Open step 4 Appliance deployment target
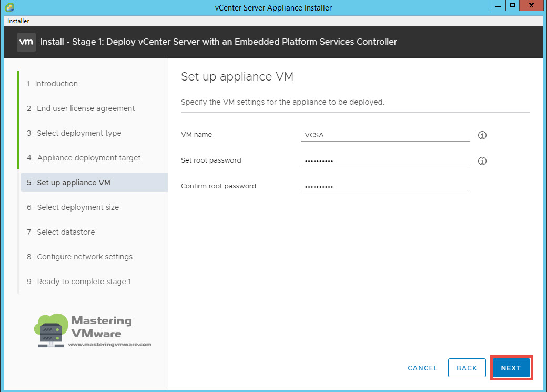This screenshot has width=547, height=392. [x=84, y=158]
